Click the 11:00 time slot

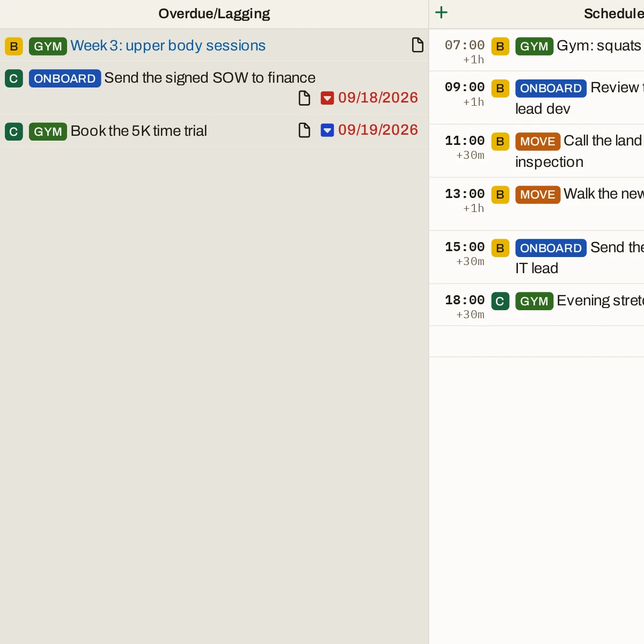click(465, 141)
